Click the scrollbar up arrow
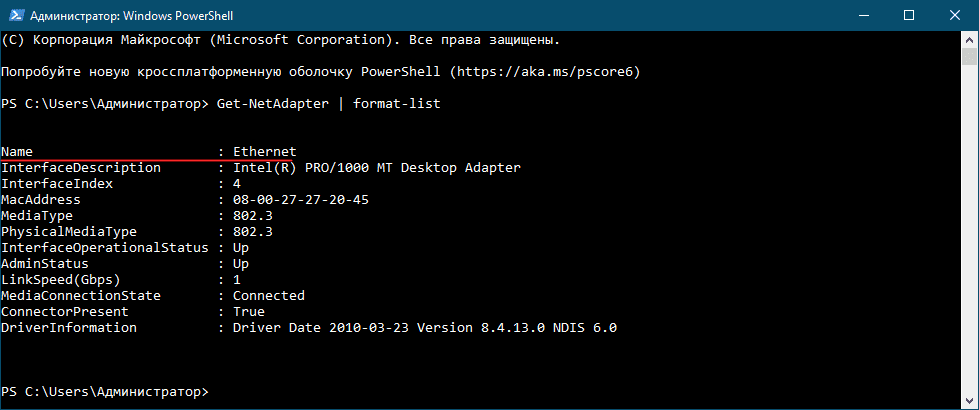The image size is (979, 410). point(969,39)
